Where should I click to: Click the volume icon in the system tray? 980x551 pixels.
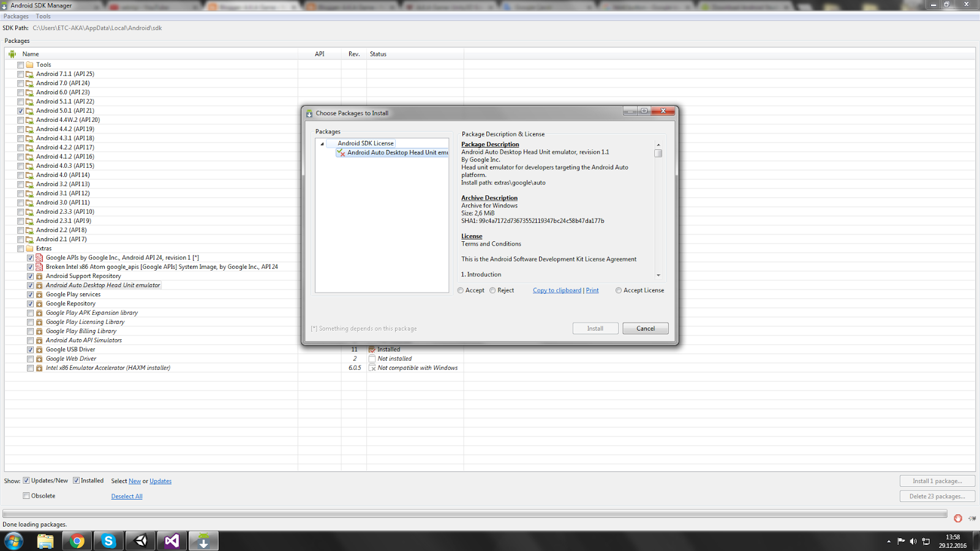pos(913,541)
